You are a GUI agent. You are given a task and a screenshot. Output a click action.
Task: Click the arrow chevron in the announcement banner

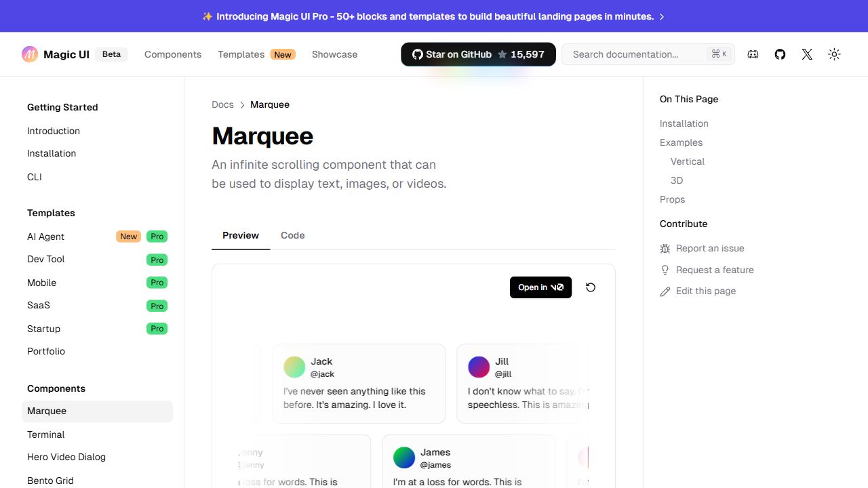pos(662,16)
